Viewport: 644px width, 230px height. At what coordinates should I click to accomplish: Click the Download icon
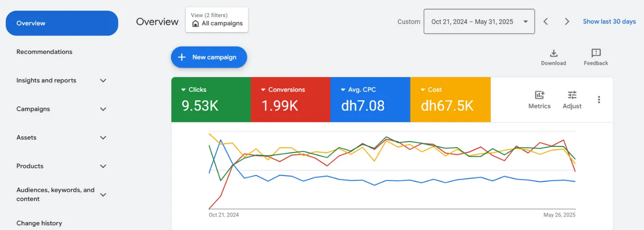pyautogui.click(x=553, y=53)
